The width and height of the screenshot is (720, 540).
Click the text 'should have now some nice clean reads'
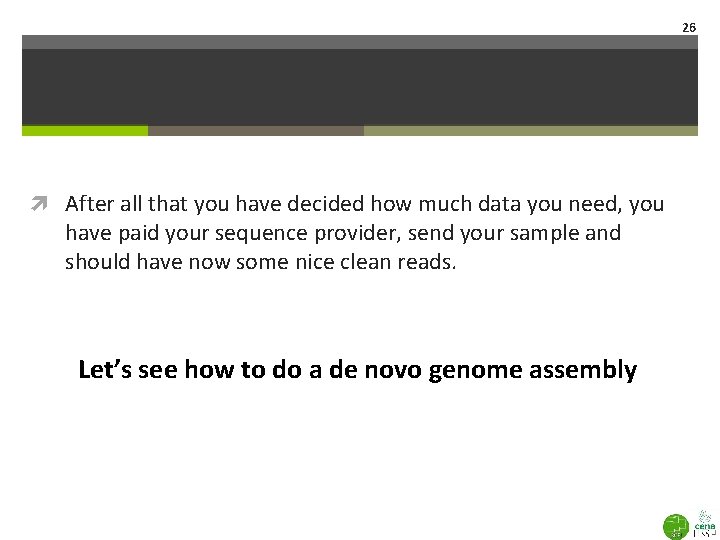coord(259,262)
